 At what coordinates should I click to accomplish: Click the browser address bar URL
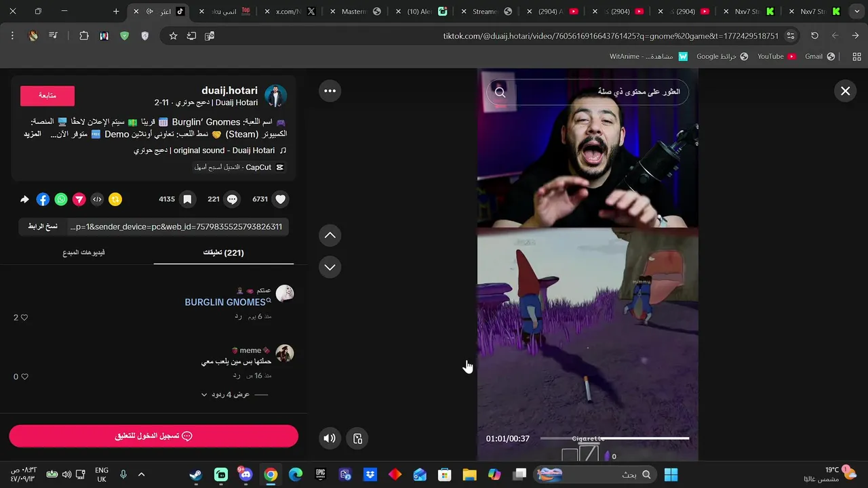pos(610,36)
